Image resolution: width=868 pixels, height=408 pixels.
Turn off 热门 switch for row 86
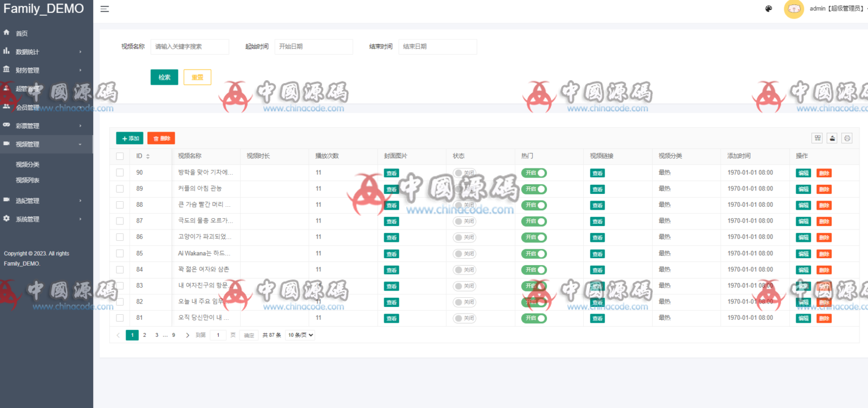click(534, 237)
